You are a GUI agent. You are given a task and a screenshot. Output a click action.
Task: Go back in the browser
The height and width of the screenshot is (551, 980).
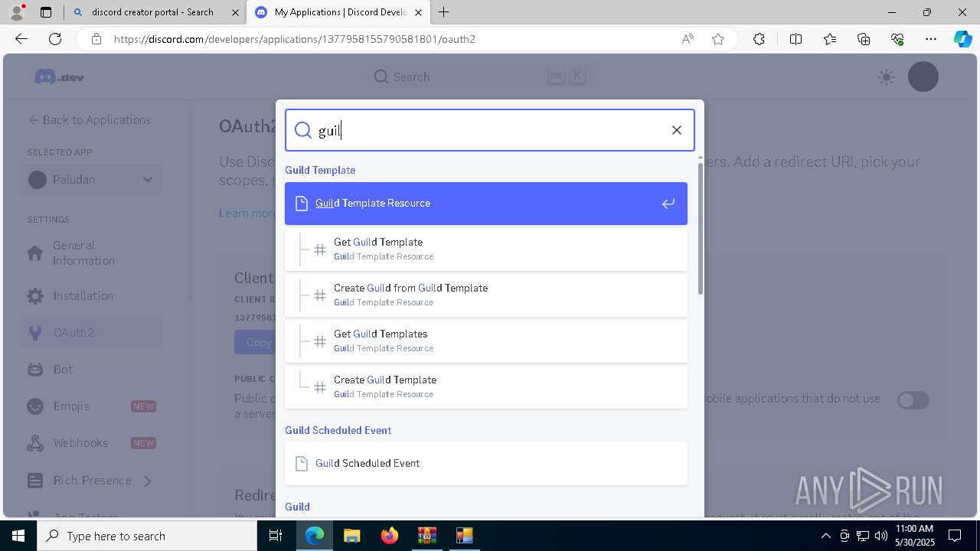point(21,39)
